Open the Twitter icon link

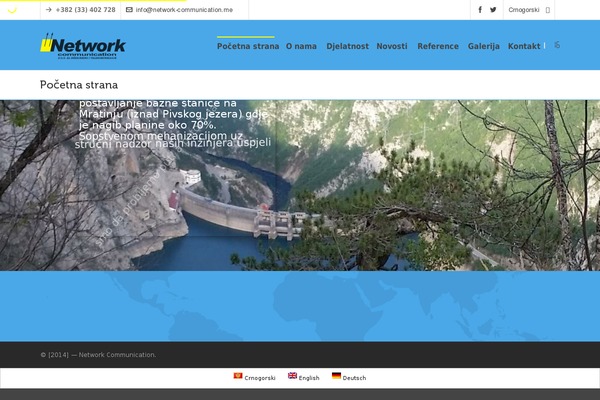[x=493, y=10]
